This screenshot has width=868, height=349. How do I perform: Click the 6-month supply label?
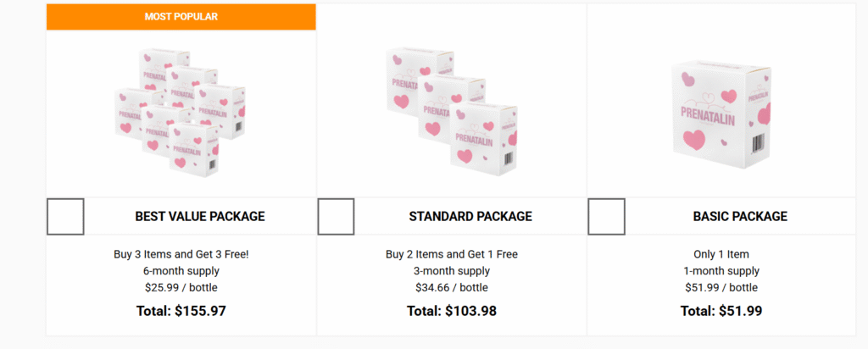[181, 271]
